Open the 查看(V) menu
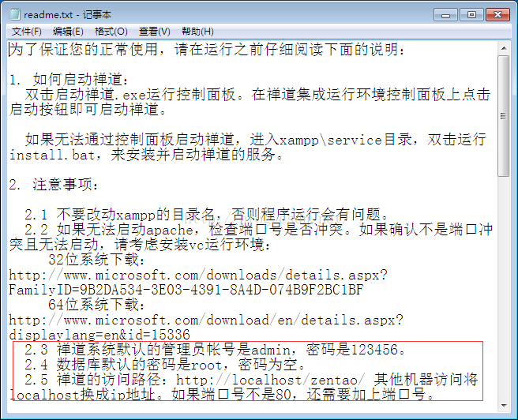The width and height of the screenshot is (518, 420). (x=154, y=32)
